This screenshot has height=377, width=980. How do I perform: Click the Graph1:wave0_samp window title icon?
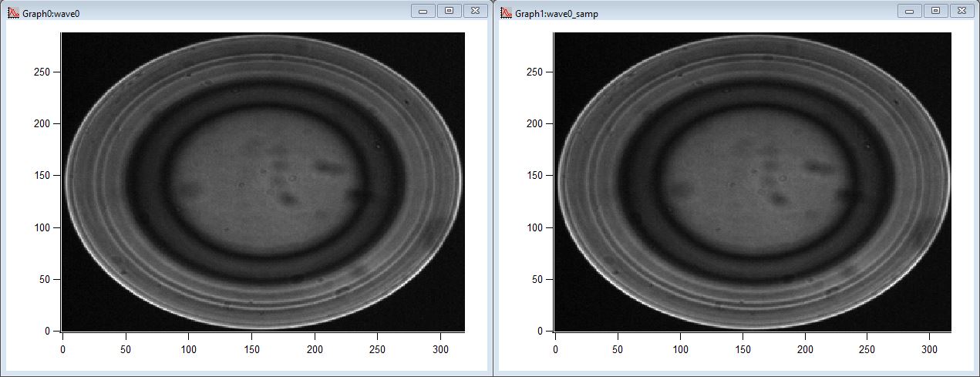coord(507,13)
